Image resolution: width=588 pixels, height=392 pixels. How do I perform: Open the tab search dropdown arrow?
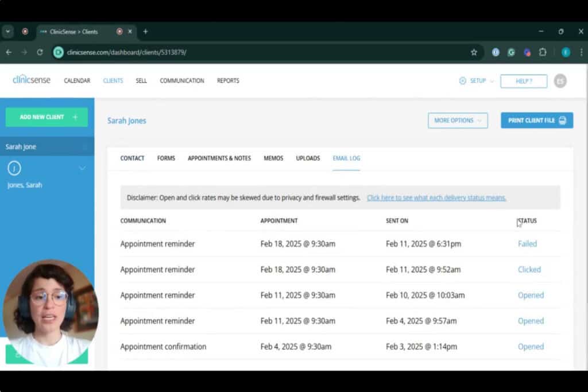pyautogui.click(x=8, y=32)
